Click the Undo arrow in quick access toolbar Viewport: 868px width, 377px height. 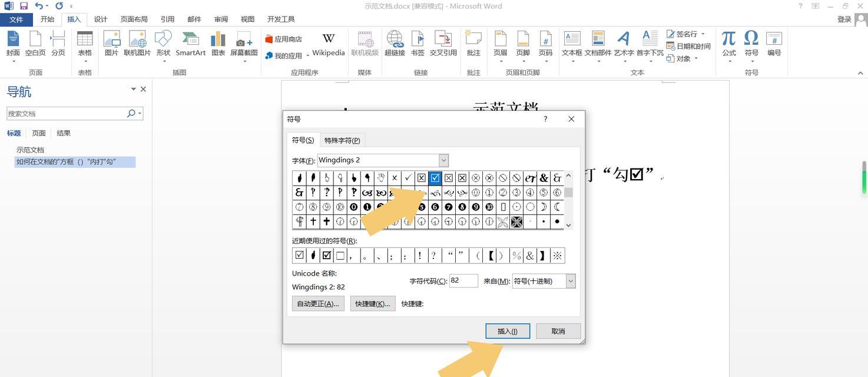pos(38,6)
